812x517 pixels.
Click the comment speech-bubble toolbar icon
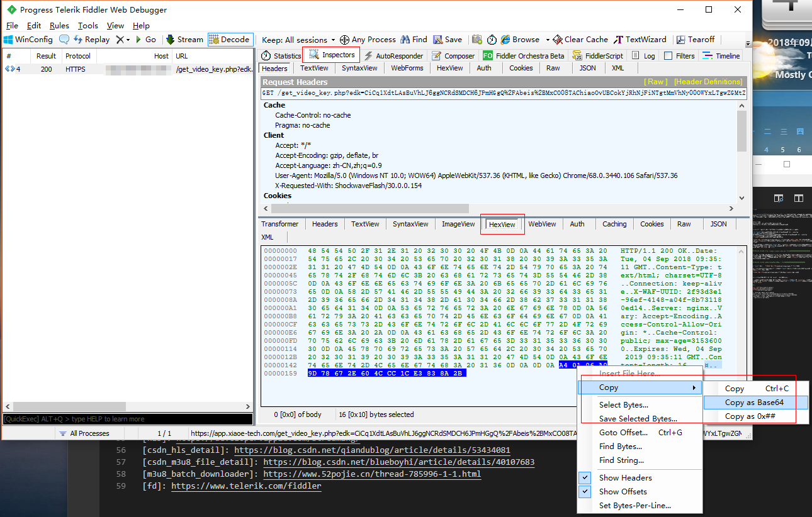click(64, 39)
